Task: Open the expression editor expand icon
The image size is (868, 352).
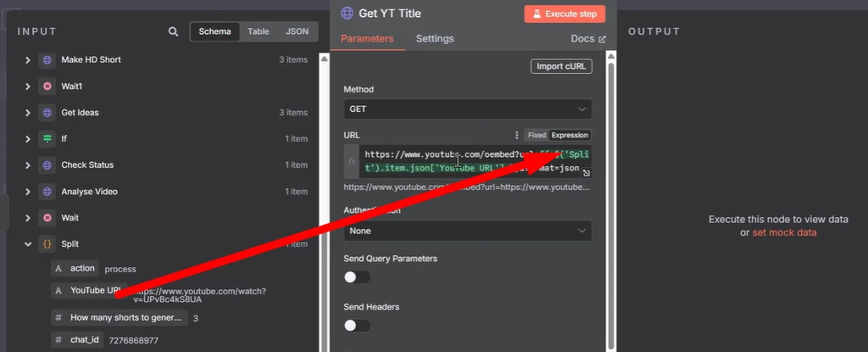Action: click(587, 173)
